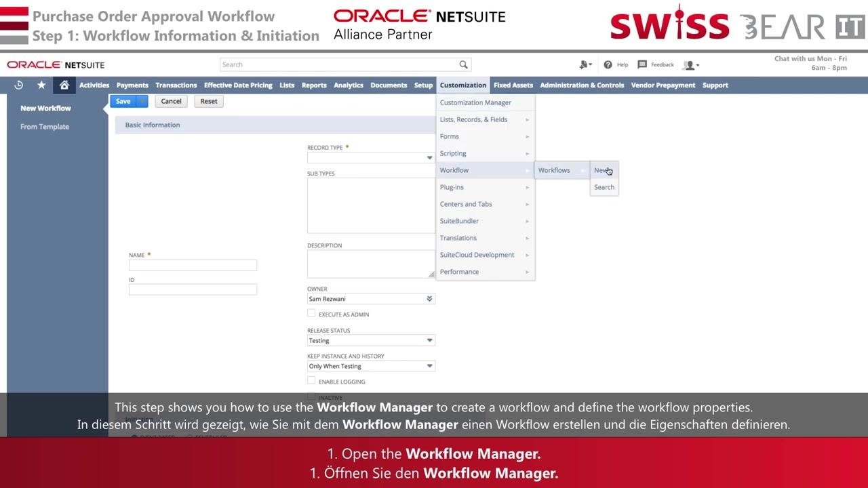
Task: Open the recent records clock icon
Action: (19, 85)
